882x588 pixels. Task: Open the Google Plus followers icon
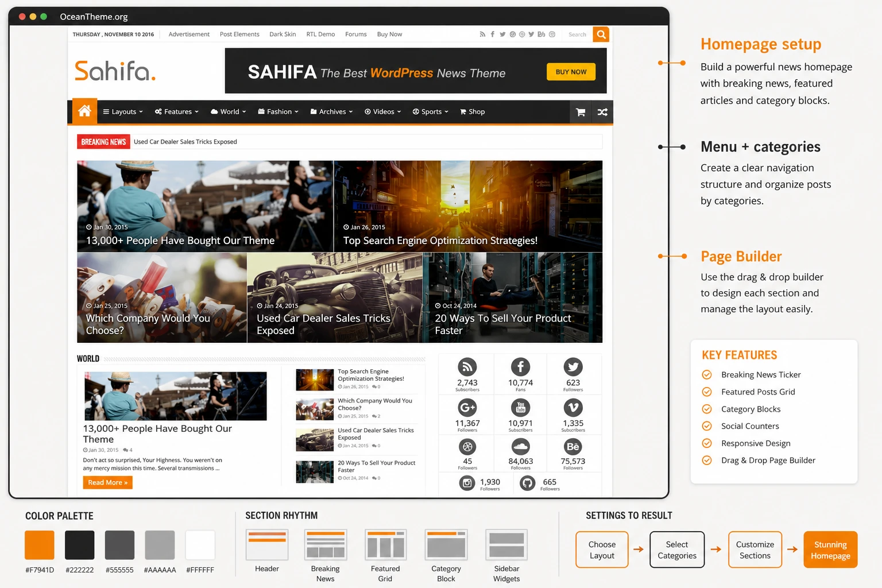[x=467, y=408]
